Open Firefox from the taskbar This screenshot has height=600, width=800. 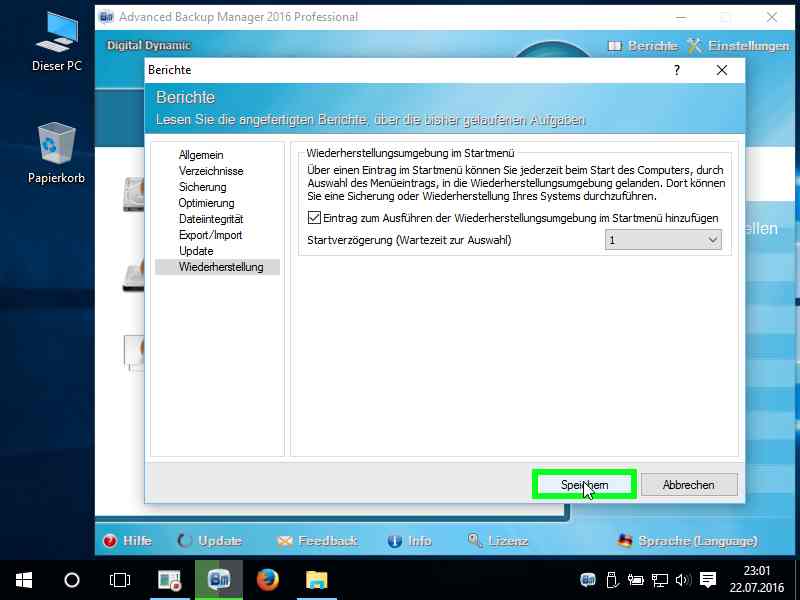coord(267,580)
